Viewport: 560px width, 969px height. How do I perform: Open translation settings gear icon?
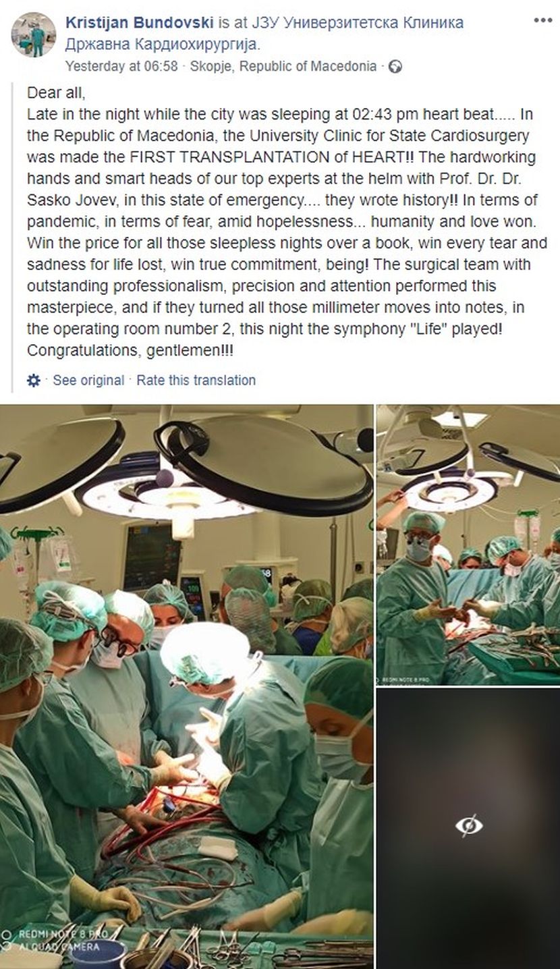(x=34, y=381)
